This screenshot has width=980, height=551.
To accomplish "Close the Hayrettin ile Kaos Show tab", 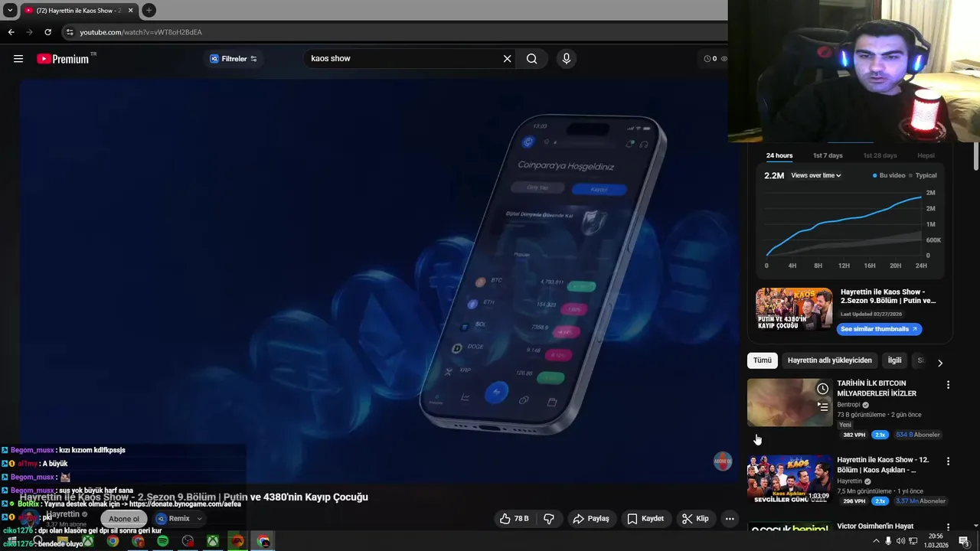I will coord(130,11).
